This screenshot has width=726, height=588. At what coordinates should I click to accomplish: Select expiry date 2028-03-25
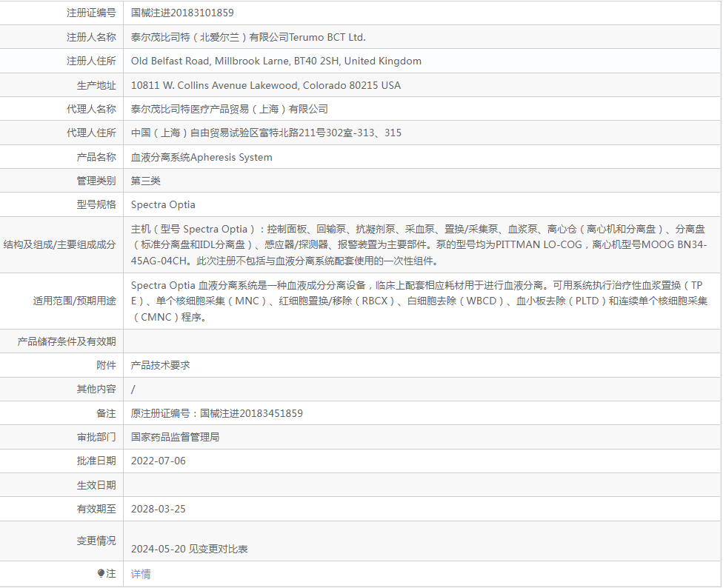click(x=159, y=510)
